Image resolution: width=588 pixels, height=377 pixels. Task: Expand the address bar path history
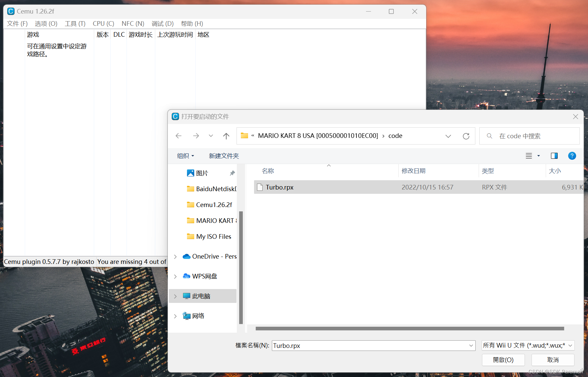[448, 136]
